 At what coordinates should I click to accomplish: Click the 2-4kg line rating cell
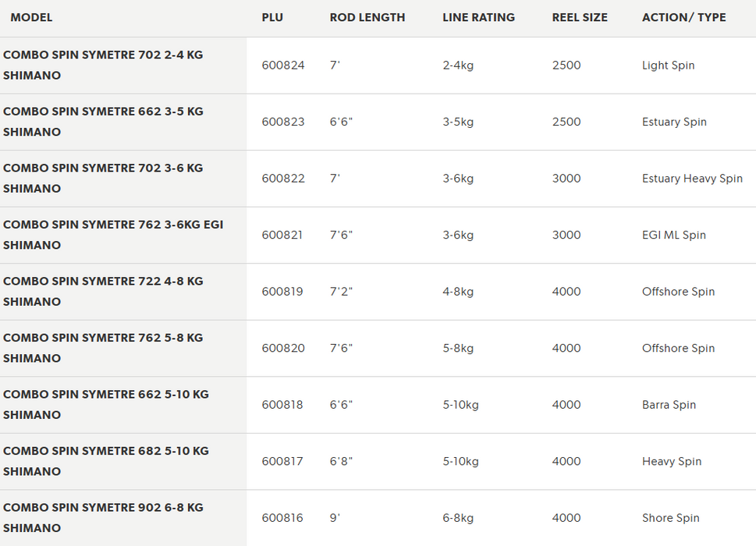(x=458, y=66)
